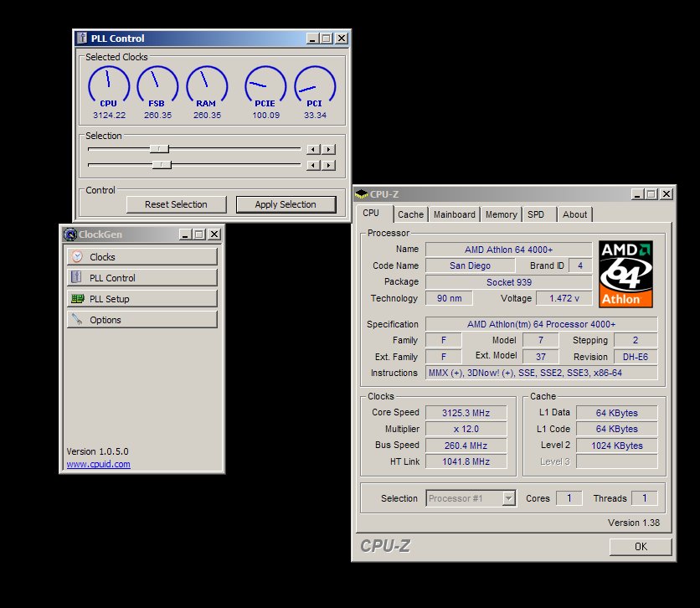Image resolution: width=700 pixels, height=608 pixels.
Task: Click the second selection slider thumb
Action: coord(162,165)
